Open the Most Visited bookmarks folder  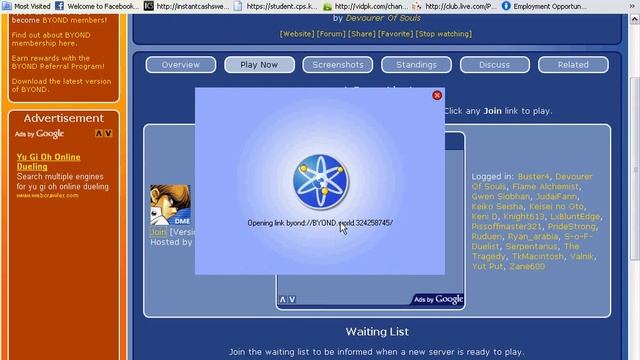26,6
